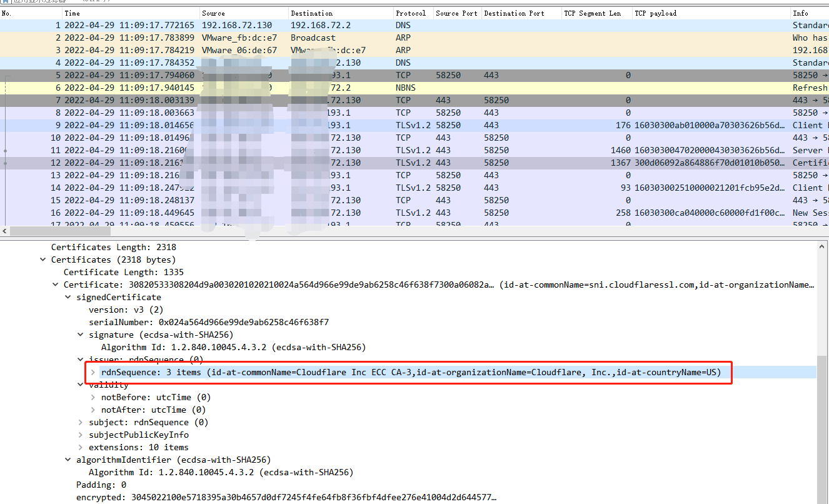Expand the extensions: 10 items node
Image resolution: width=829 pixels, height=504 pixels.
pos(81,448)
